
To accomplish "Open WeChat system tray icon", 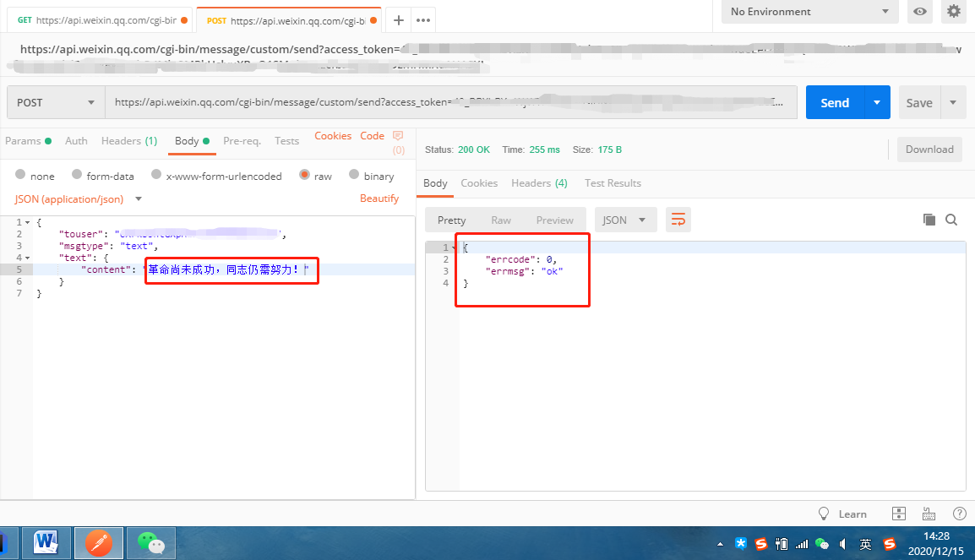I will (822, 544).
